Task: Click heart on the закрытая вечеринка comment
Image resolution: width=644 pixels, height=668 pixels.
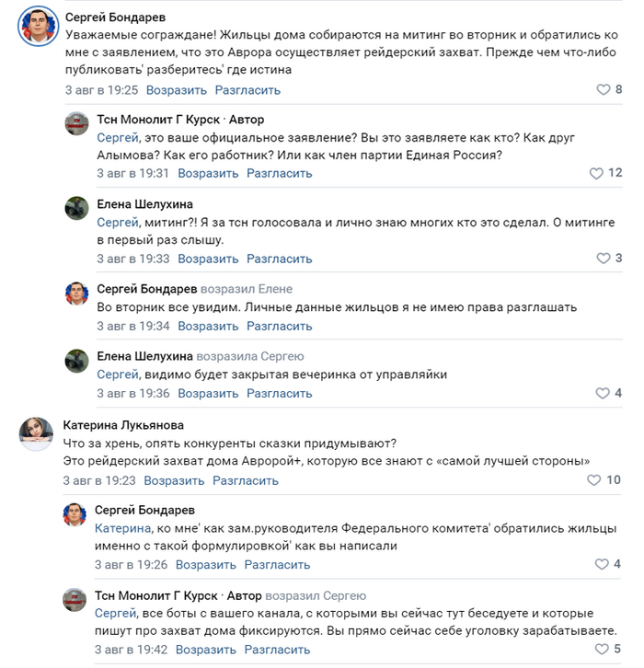Action: point(604,393)
